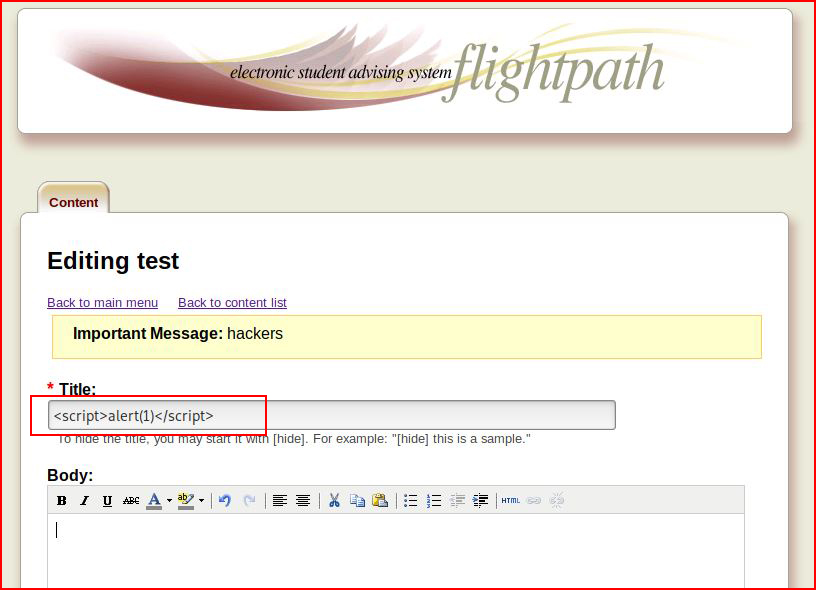The height and width of the screenshot is (590, 816).
Task: Insert a numbered list
Action: [434, 501]
